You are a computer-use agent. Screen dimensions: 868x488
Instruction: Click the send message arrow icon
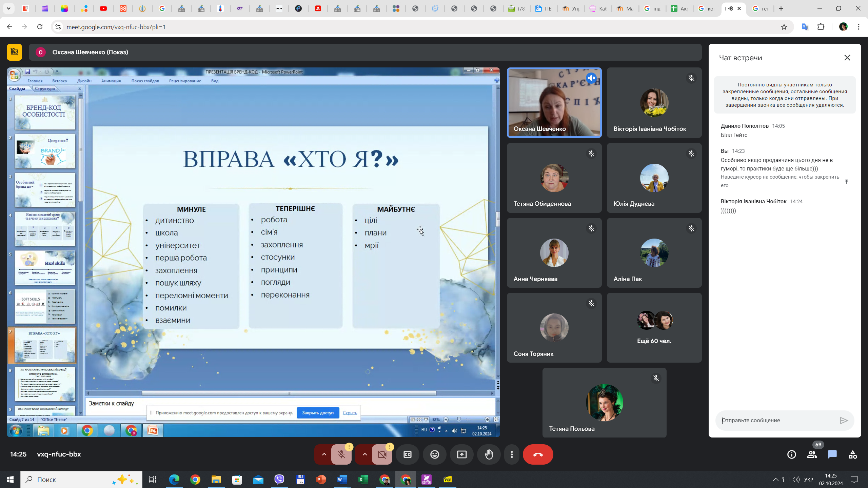(844, 421)
